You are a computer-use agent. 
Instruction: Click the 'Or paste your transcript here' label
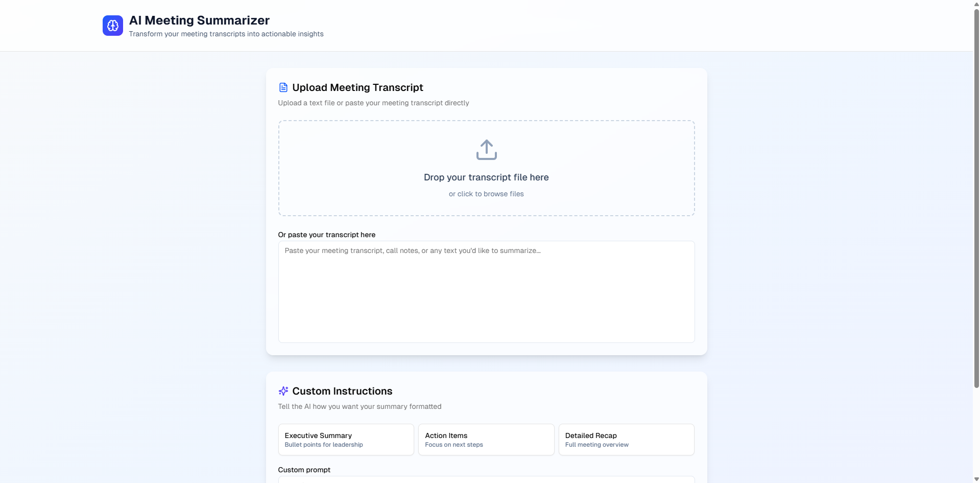326,235
